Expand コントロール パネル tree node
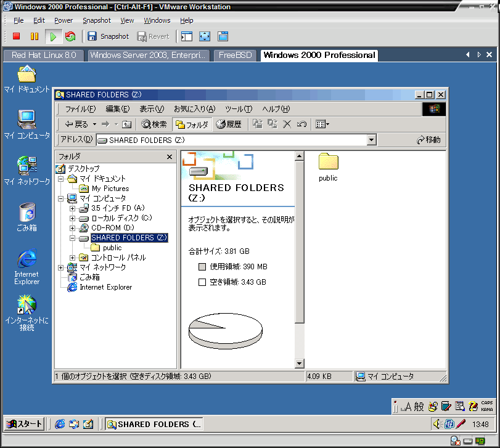Image resolution: width=500 pixels, height=448 pixels. [72, 258]
